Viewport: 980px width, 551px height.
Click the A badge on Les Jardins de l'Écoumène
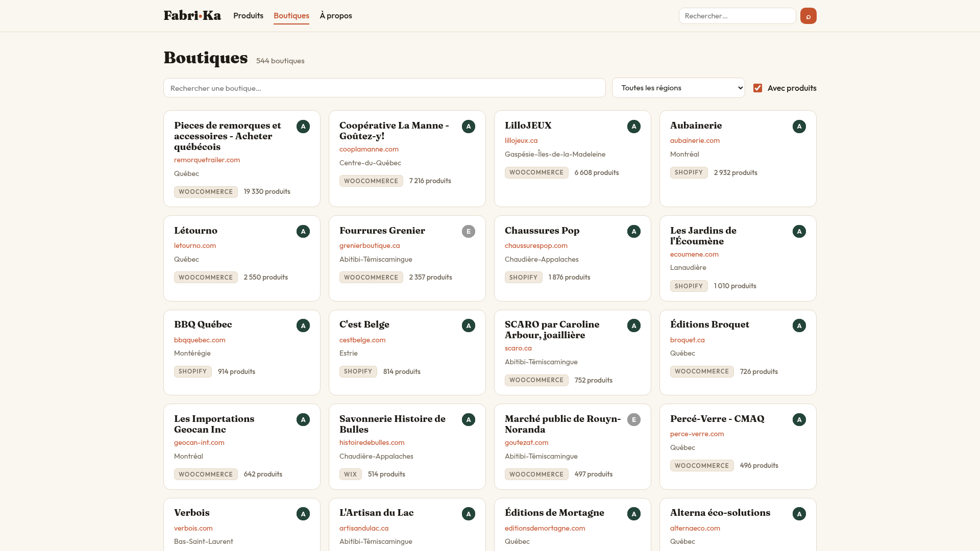click(799, 232)
